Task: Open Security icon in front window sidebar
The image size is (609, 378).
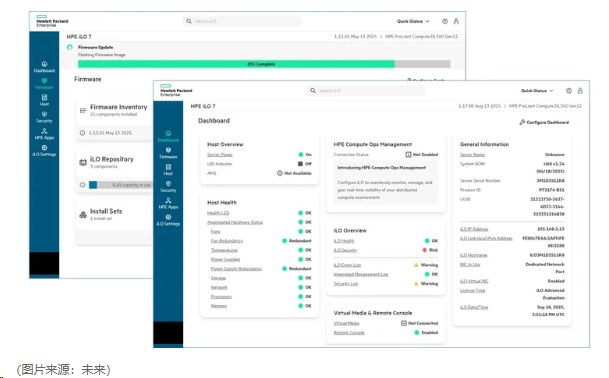Action: [x=168, y=183]
